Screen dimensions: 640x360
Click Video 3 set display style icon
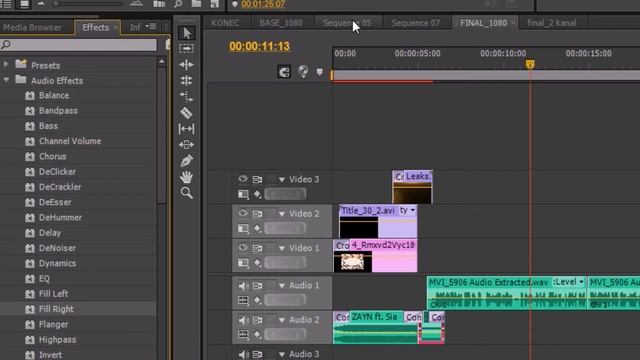[x=243, y=194]
